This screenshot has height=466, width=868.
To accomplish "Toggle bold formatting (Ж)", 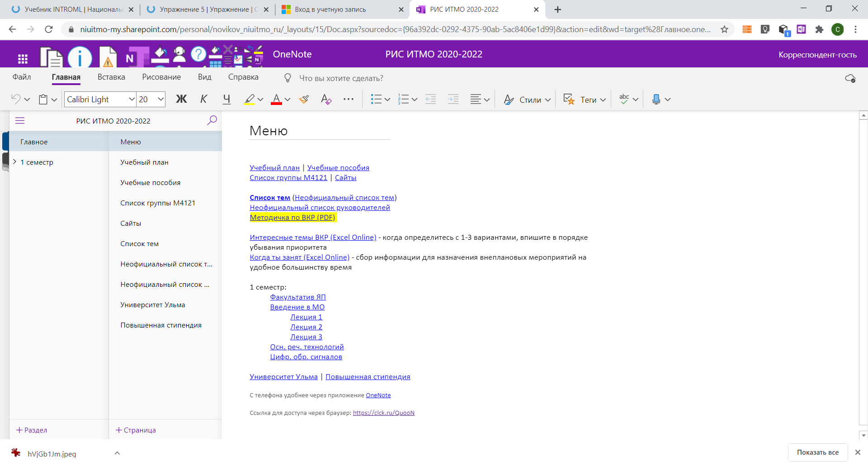I will coord(181,99).
